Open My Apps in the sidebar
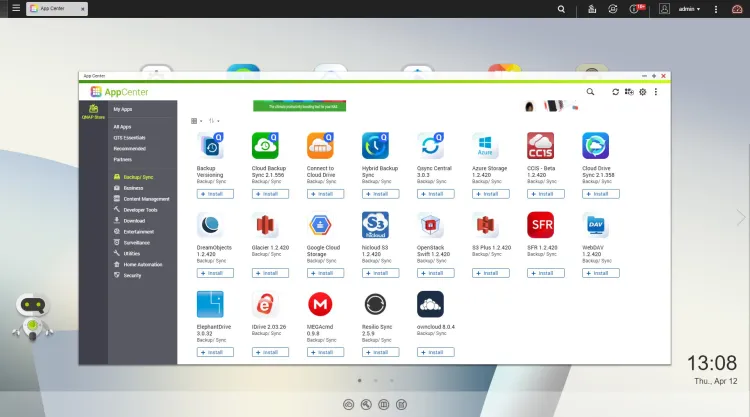This screenshot has width=750, height=417. coord(123,109)
